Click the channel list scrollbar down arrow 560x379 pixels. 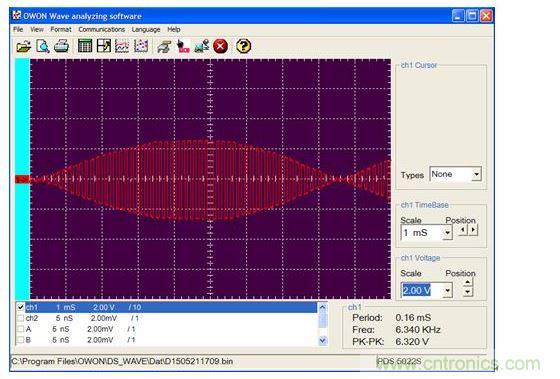pos(322,341)
